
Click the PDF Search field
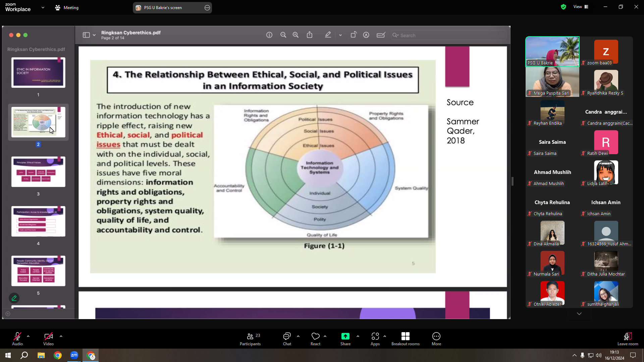[x=448, y=35]
